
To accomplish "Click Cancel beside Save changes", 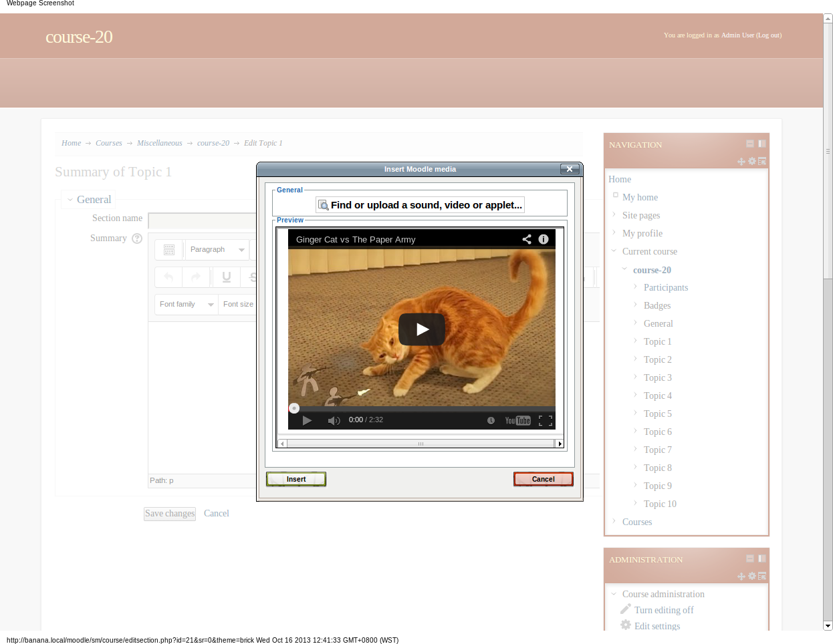I will (x=216, y=513).
